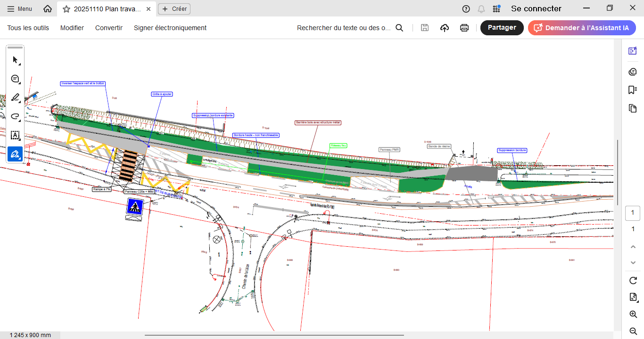The height and width of the screenshot is (339, 644).
Task: Click Demander à l'Assistant IA button
Action: point(582,28)
